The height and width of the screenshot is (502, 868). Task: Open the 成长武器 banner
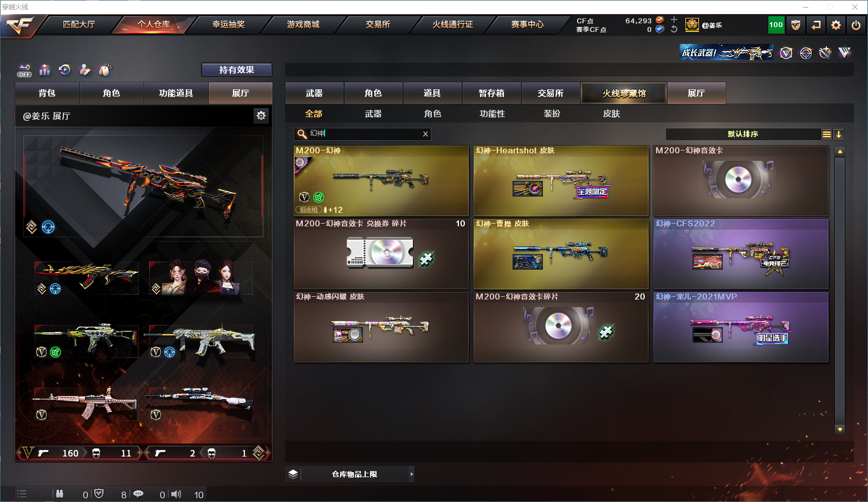point(726,53)
